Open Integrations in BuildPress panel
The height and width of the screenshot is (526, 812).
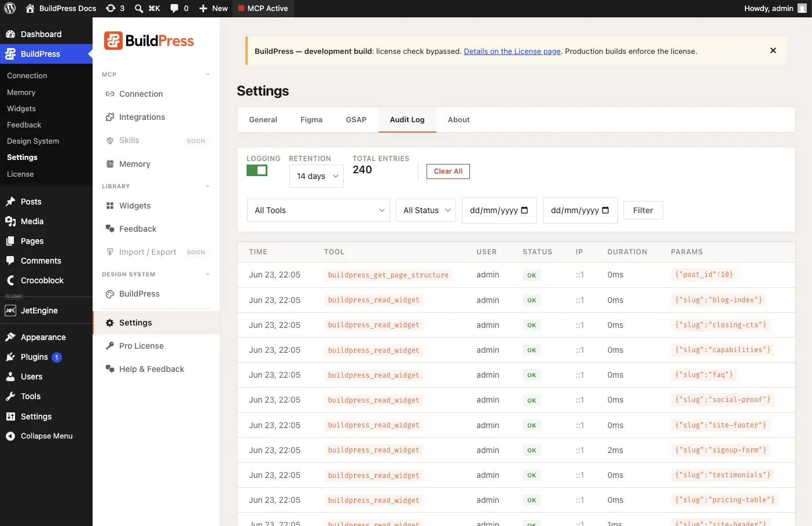click(x=156, y=117)
